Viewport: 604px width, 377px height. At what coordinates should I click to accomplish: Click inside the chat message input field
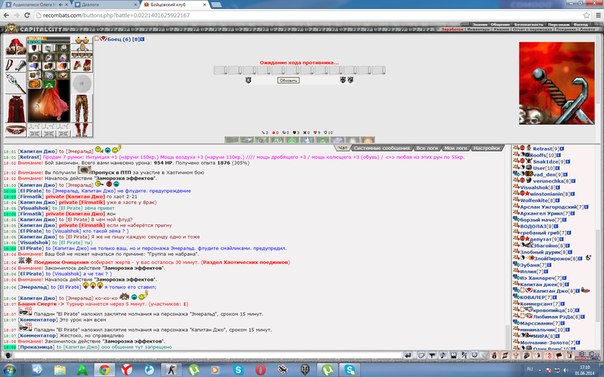pyautogui.click(x=207, y=355)
